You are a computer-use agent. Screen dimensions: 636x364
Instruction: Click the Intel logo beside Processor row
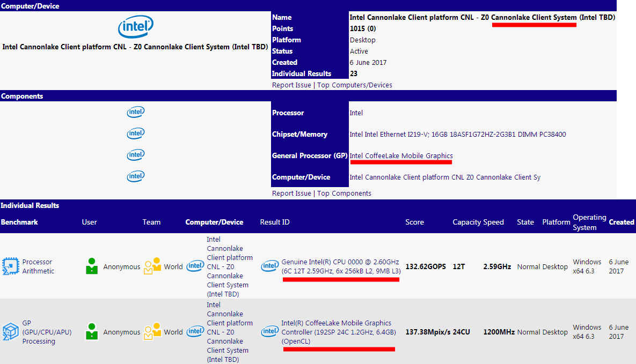135,112
